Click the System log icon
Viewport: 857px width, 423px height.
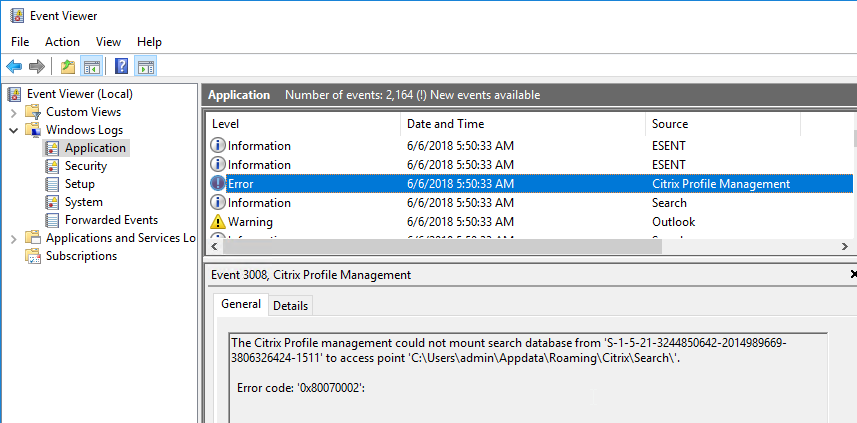click(52, 202)
